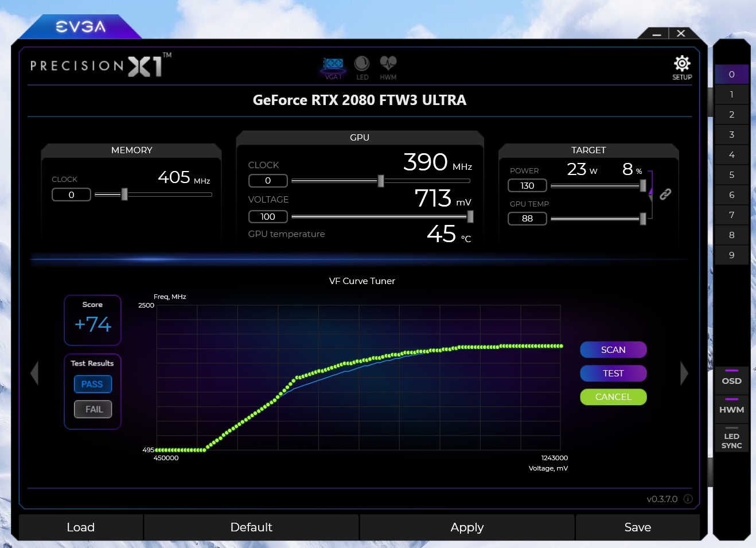756x548 pixels.
Task: Click the 390 MHz GPU clock reading
Action: (438, 162)
